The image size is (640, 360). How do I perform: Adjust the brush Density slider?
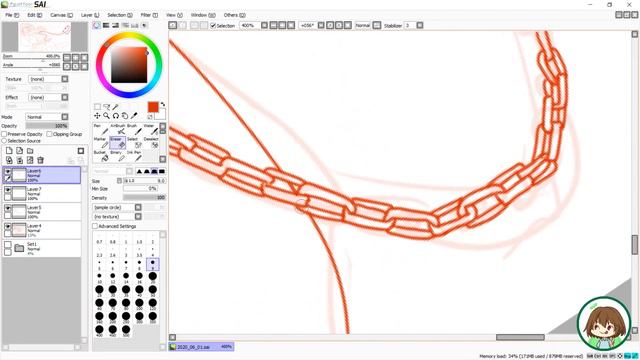(x=144, y=198)
